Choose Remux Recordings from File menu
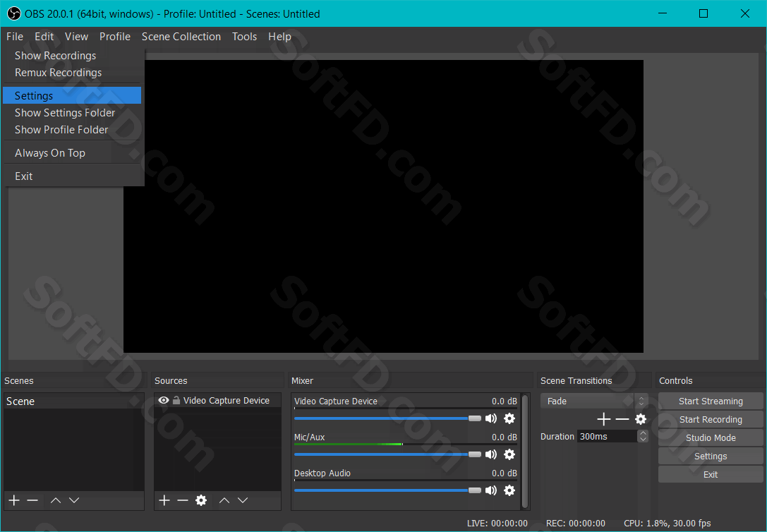 [x=72, y=73]
